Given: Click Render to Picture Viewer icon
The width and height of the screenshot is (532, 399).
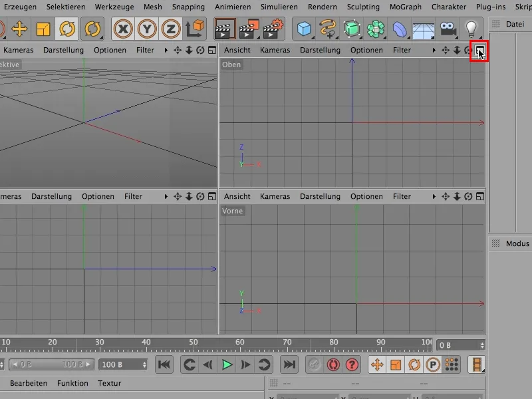Looking at the screenshot, I should click(249, 29).
